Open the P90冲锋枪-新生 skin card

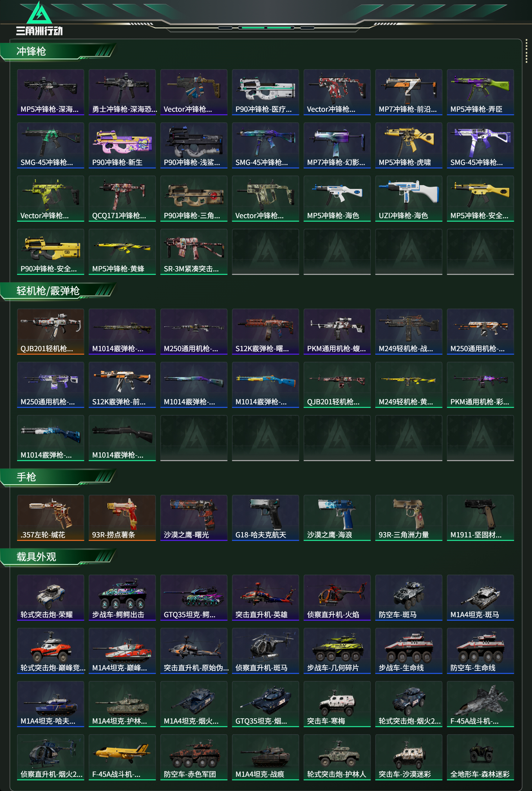122,145
